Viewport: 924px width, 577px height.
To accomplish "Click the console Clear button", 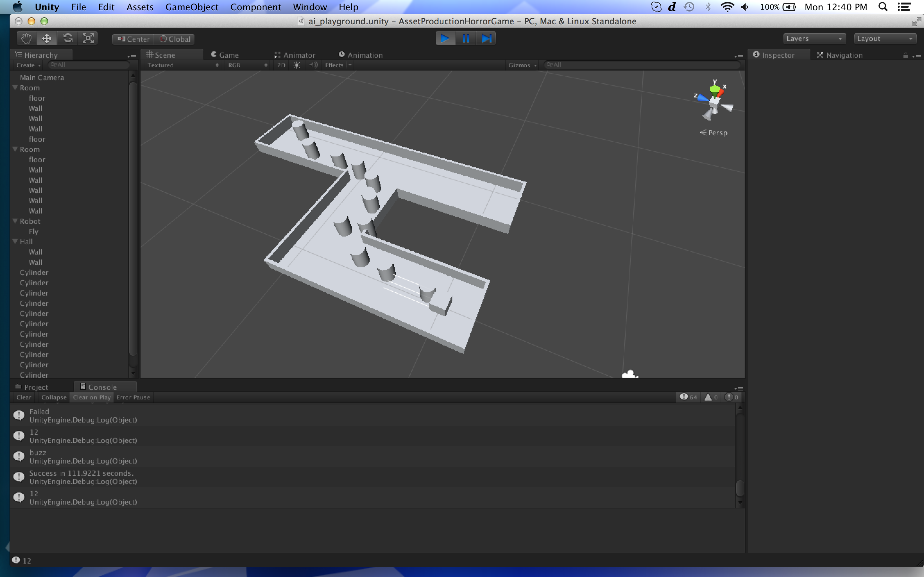I will pyautogui.click(x=24, y=397).
